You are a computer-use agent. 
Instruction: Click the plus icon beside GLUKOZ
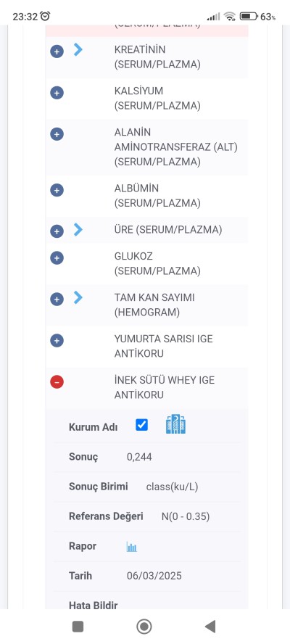pyautogui.click(x=57, y=258)
